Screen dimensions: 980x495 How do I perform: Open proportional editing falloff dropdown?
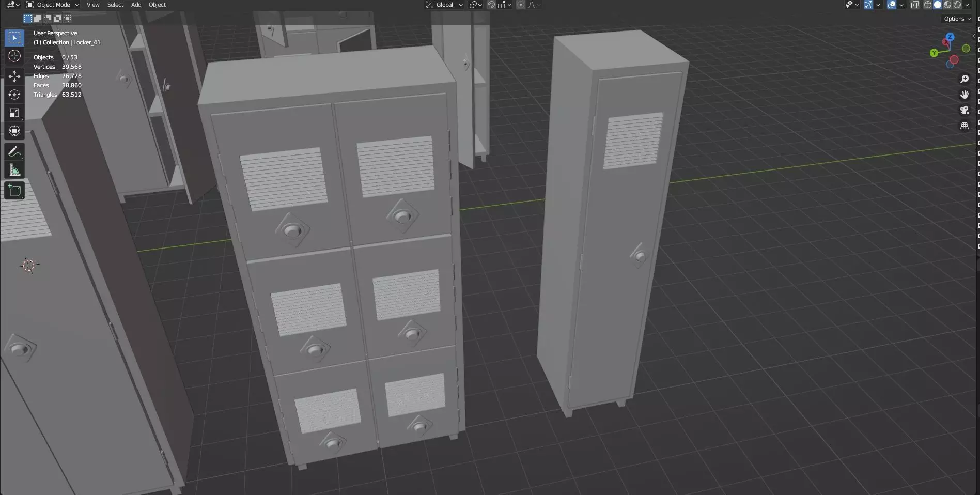[534, 5]
